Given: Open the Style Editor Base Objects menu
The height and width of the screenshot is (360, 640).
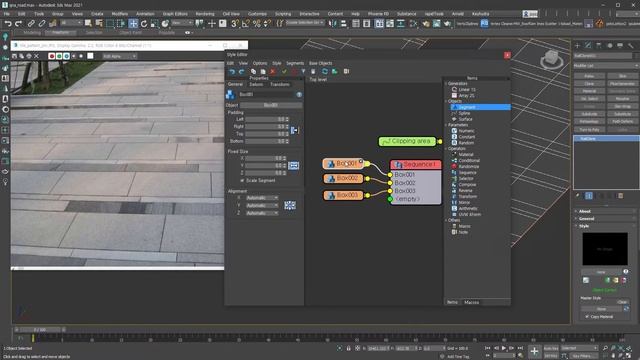Looking at the screenshot, I should 320,63.
